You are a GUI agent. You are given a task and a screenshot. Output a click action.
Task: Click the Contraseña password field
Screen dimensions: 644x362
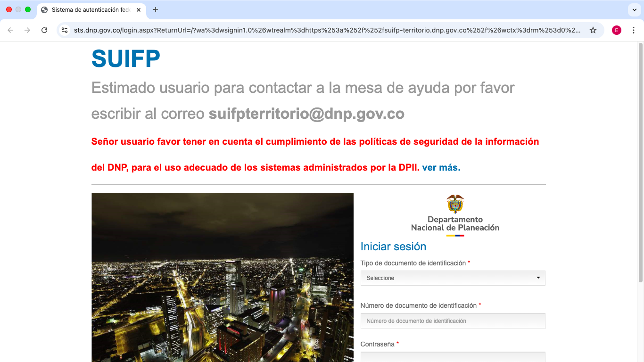pos(453,357)
